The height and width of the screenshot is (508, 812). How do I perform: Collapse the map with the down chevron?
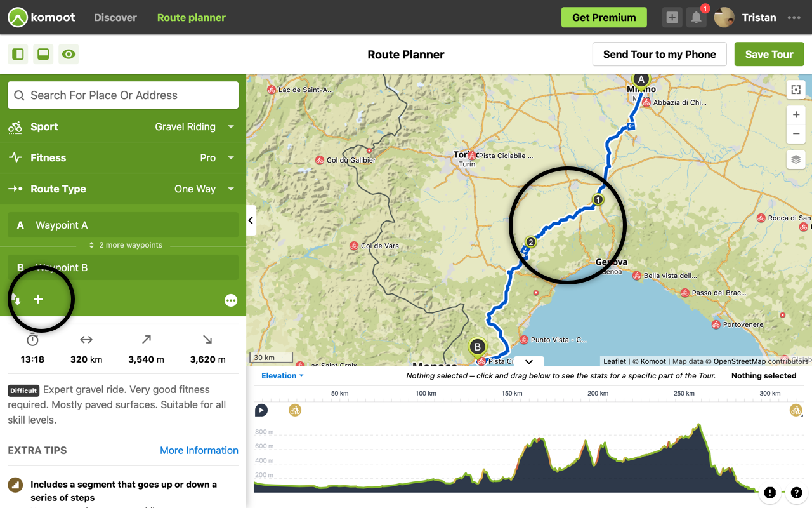pyautogui.click(x=528, y=361)
